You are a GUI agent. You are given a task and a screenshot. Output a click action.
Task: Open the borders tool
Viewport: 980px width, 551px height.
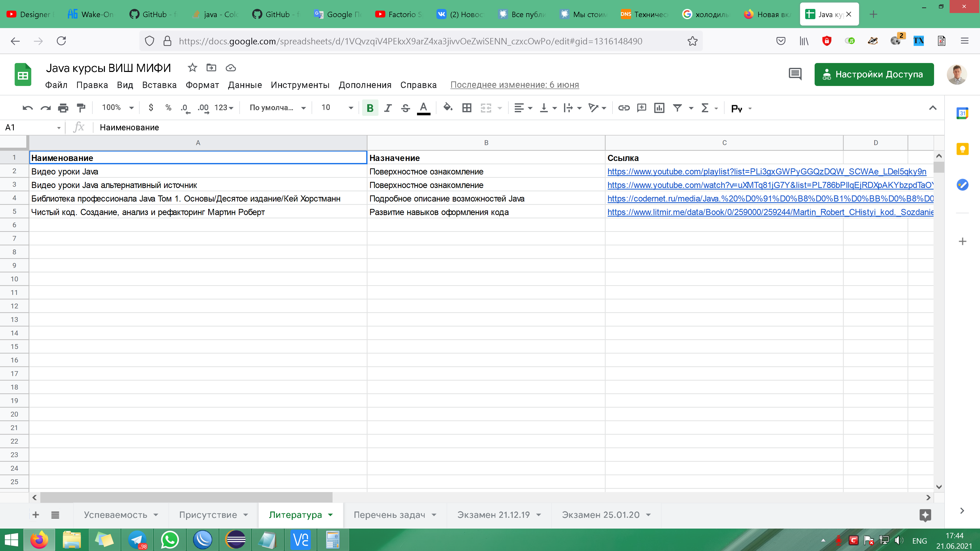click(x=467, y=108)
